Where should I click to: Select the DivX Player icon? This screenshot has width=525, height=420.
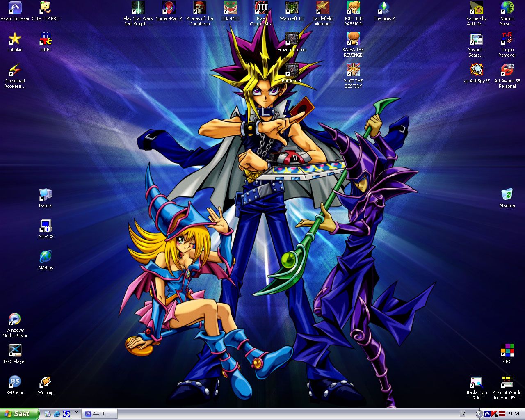15,354
